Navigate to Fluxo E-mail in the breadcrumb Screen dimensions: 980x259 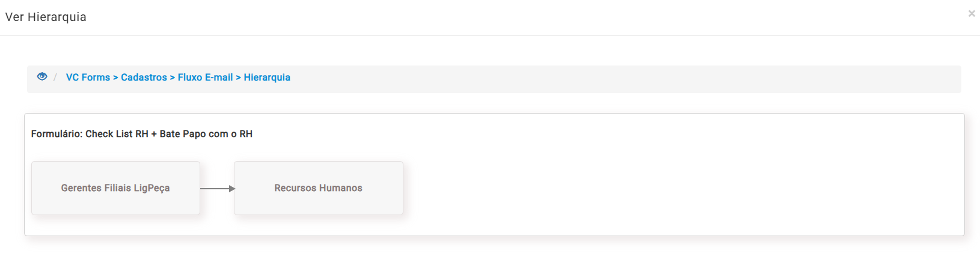tap(205, 78)
